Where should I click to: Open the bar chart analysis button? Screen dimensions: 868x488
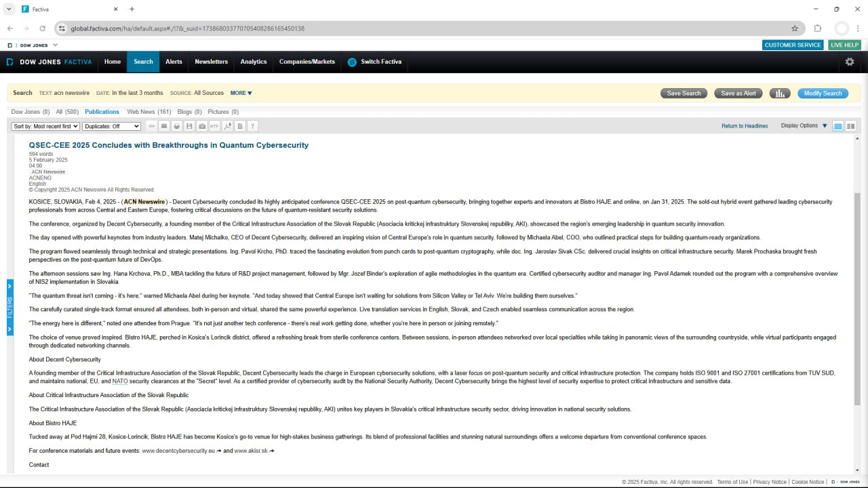pyautogui.click(x=780, y=94)
